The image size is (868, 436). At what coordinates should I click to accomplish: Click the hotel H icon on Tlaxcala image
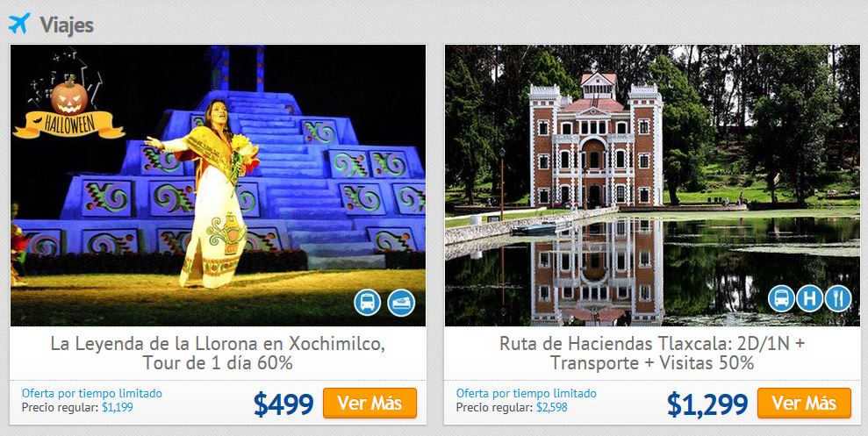click(810, 299)
